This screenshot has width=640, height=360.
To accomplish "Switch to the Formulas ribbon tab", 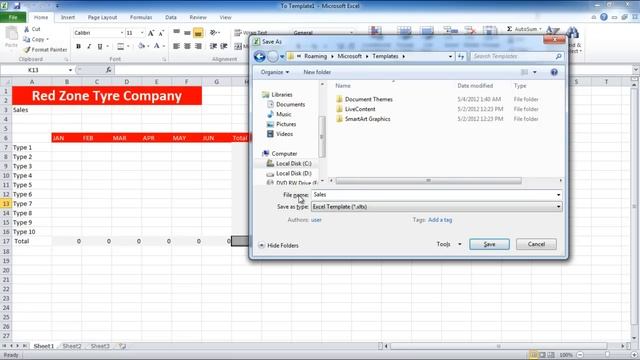I will click(141, 18).
